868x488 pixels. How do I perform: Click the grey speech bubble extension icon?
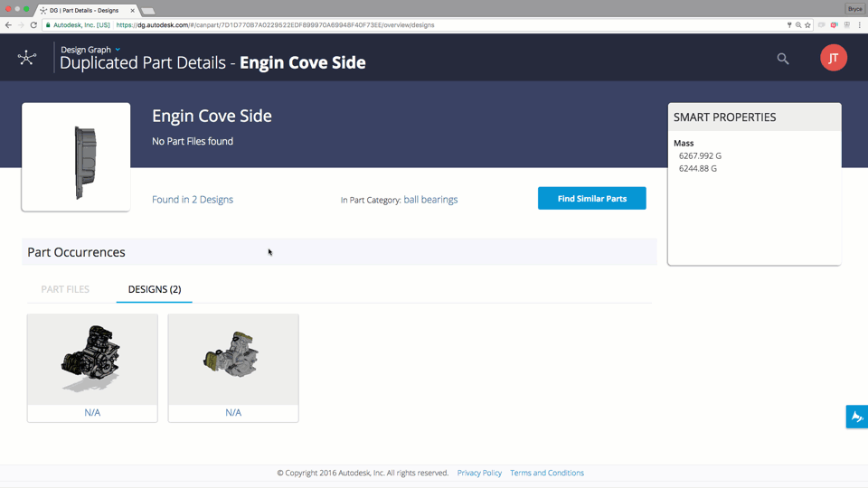[822, 25]
